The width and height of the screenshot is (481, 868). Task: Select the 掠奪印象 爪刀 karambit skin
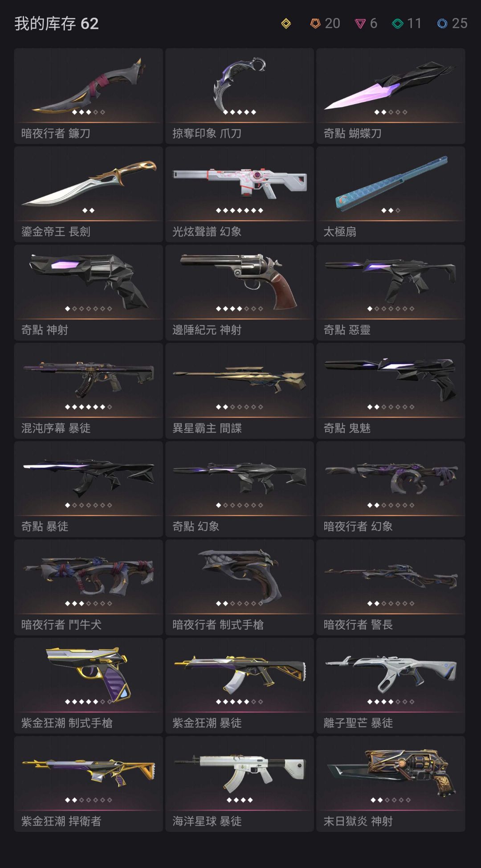point(240,96)
